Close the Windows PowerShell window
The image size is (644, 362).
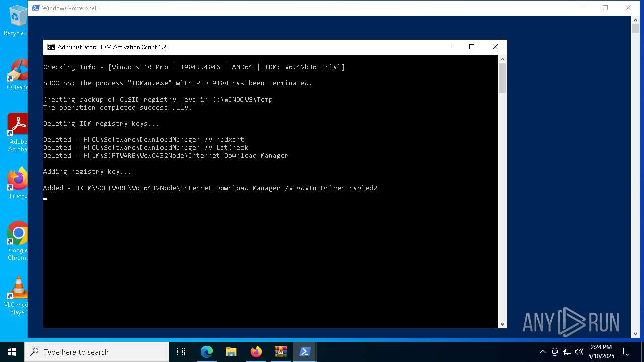tap(628, 8)
